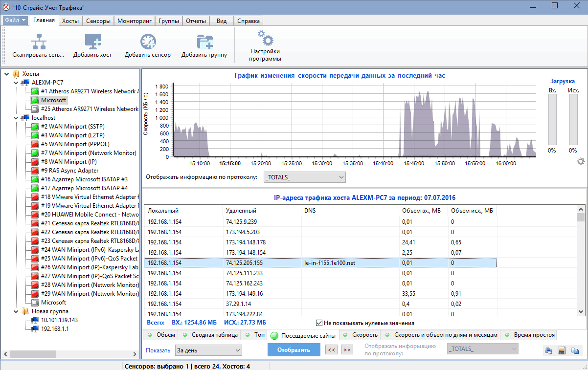Switch to the Объём bottom tab
588x370 pixels.
(x=161, y=335)
